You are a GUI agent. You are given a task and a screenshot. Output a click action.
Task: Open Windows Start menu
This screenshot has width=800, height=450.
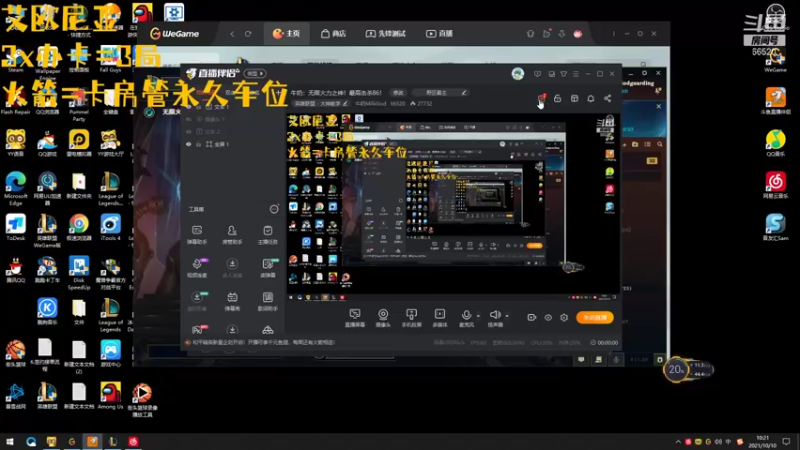[x=9, y=441]
